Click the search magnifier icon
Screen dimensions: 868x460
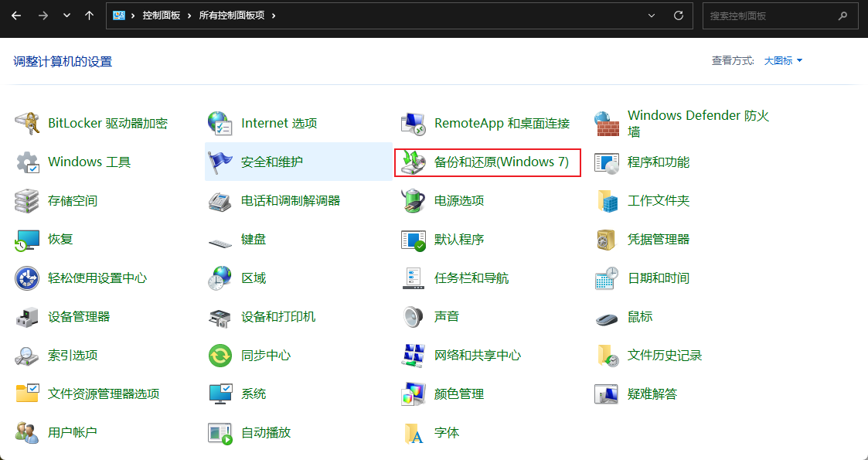point(842,16)
